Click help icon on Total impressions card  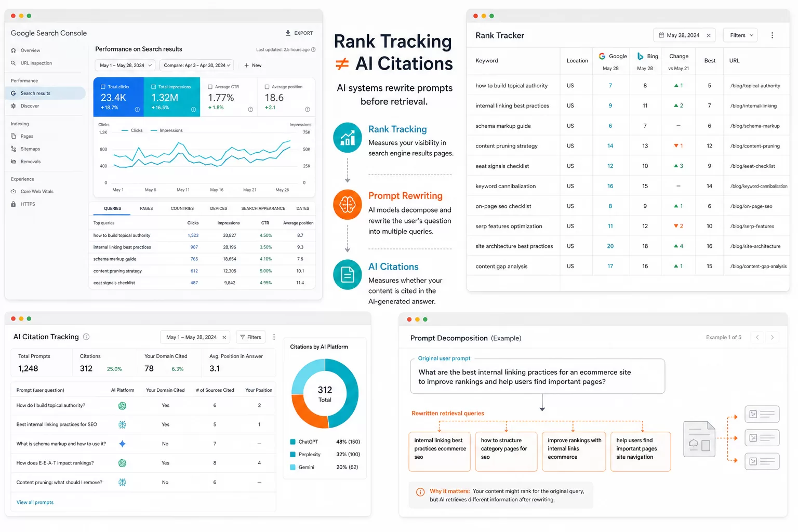point(193,110)
